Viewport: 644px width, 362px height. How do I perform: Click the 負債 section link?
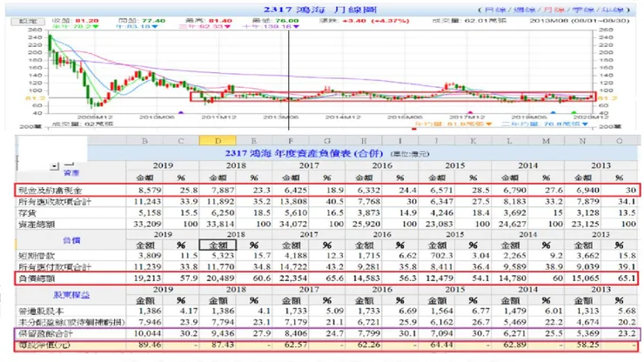(x=71, y=240)
